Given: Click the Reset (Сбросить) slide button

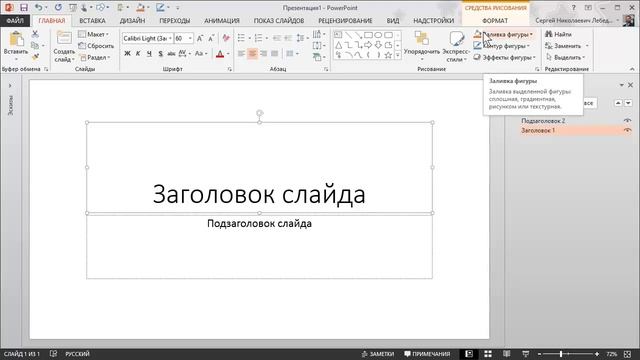Looking at the screenshot, I should [96, 46].
